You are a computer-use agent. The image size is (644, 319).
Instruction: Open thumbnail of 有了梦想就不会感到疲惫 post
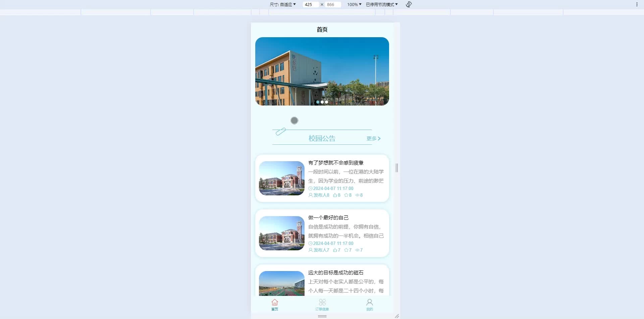(x=282, y=178)
